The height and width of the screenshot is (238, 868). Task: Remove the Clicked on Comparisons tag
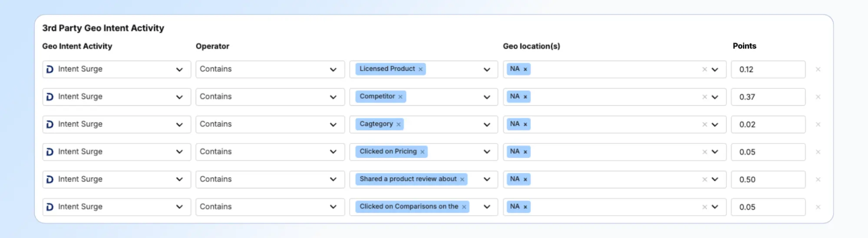pyautogui.click(x=464, y=207)
